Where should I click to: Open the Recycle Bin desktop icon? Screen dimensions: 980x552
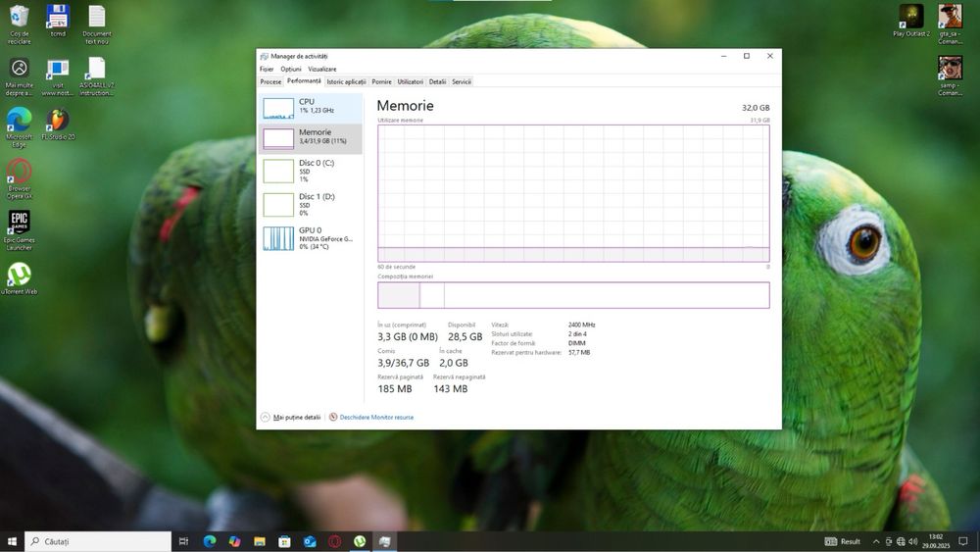click(x=20, y=25)
